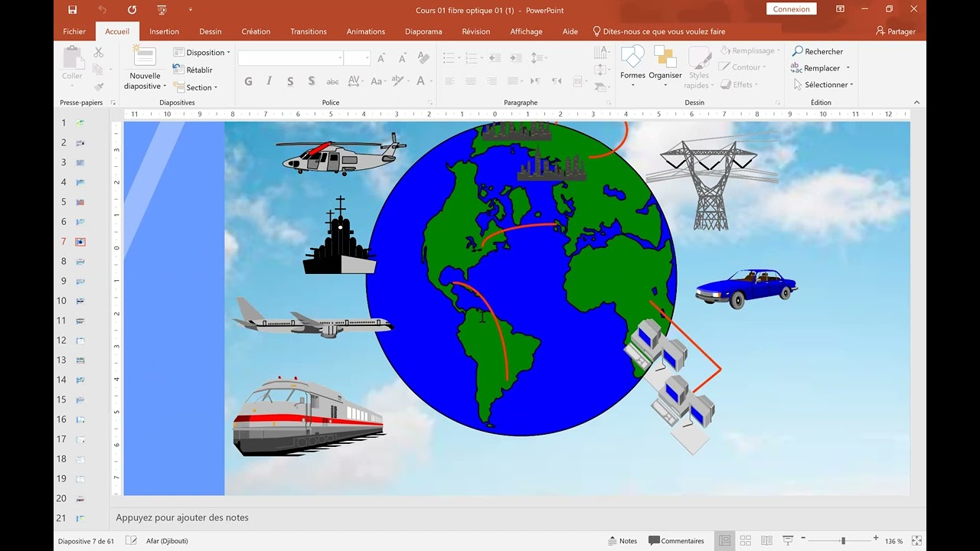Open the Sélectionner dropdown
This screenshot has width=980, height=551.
click(x=823, y=85)
